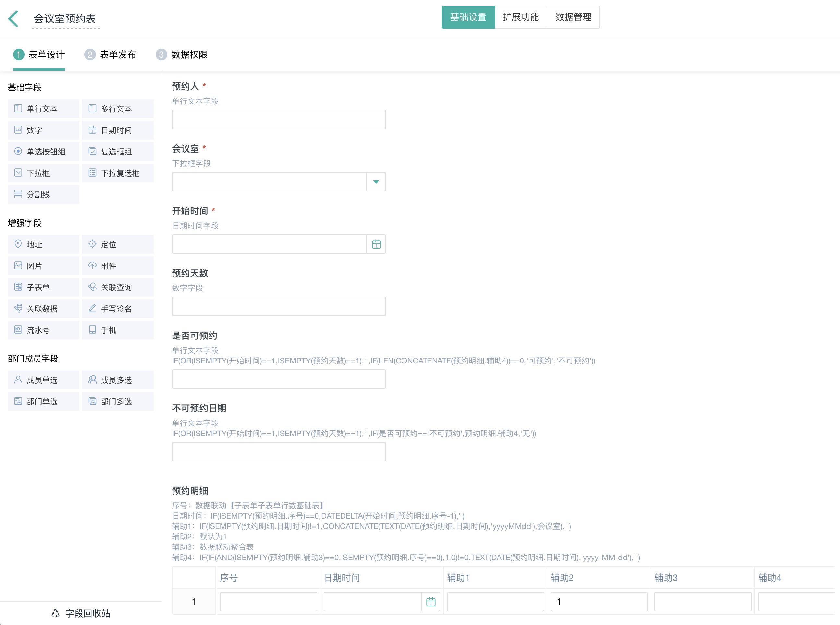Image resolution: width=840 pixels, height=625 pixels.
Task: Click the back arrow icon
Action: pyautogui.click(x=14, y=18)
